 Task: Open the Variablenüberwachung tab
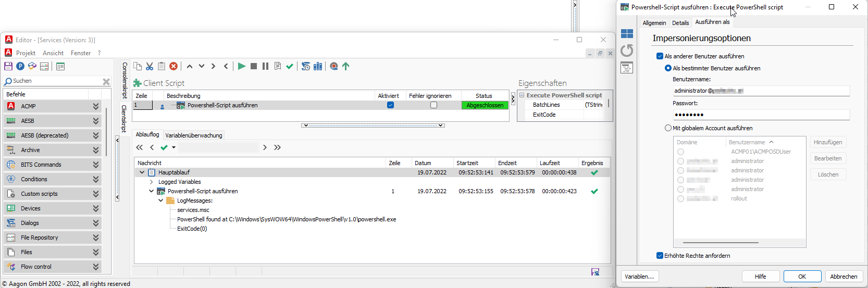point(194,135)
